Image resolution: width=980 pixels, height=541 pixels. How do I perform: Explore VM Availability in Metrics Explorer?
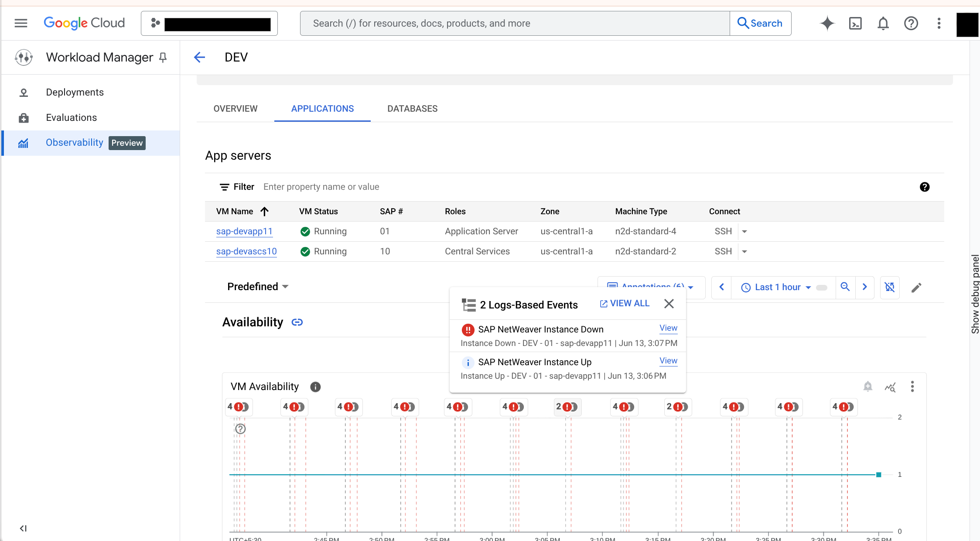[x=891, y=387]
